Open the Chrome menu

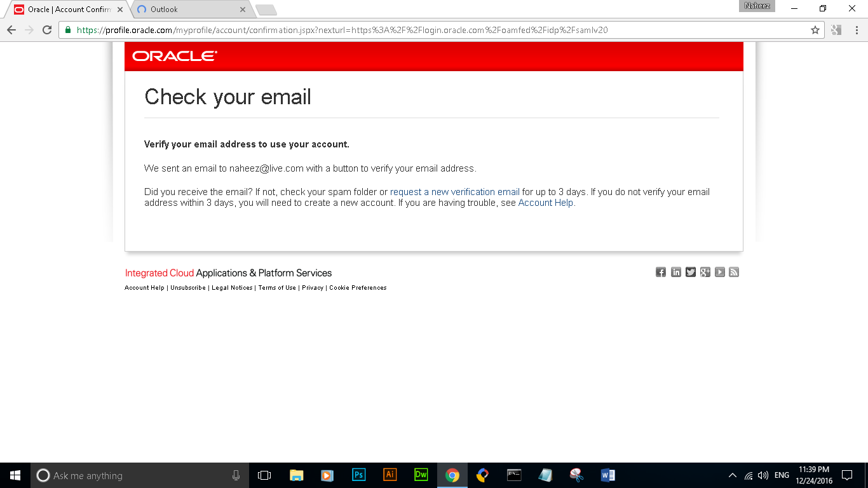click(x=856, y=30)
